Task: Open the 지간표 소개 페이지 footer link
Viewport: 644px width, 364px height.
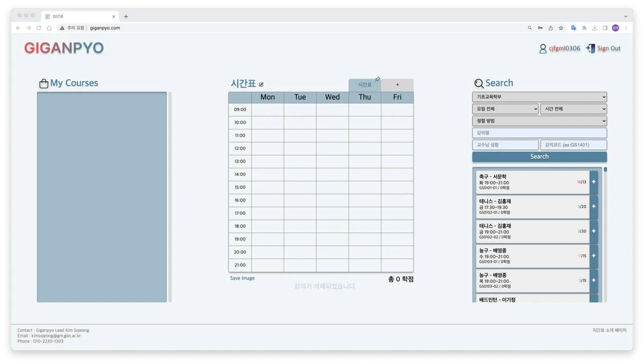Action: (609, 330)
